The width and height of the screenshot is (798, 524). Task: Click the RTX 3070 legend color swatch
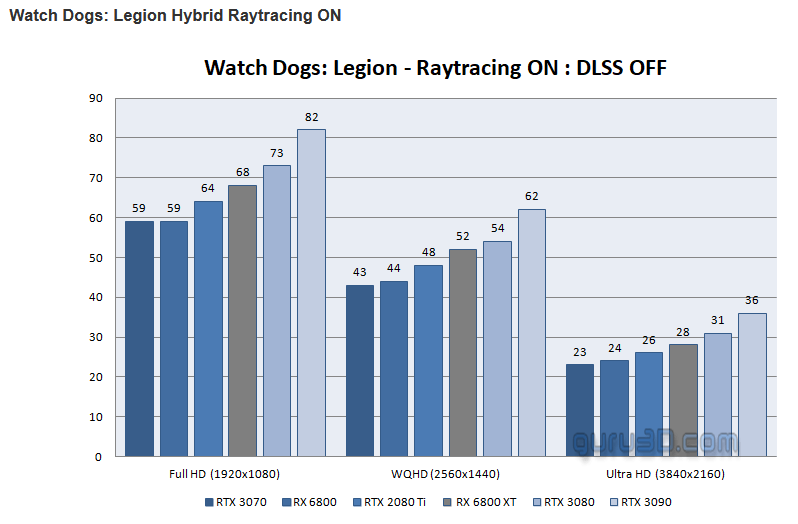pyautogui.click(x=209, y=503)
